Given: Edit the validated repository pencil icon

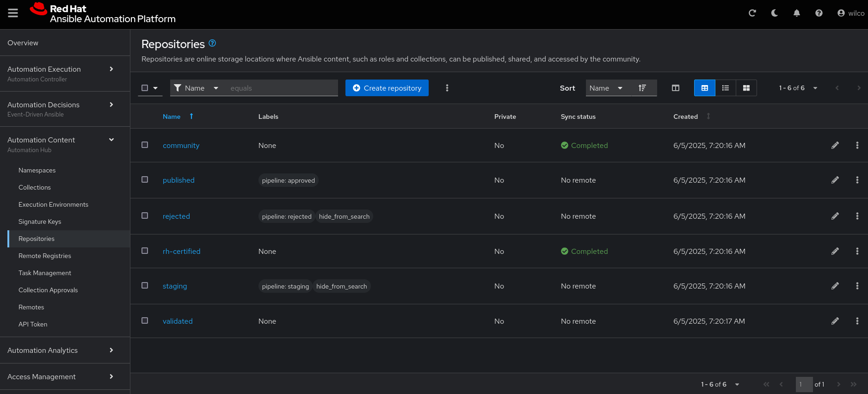Looking at the screenshot, I should 835,321.
